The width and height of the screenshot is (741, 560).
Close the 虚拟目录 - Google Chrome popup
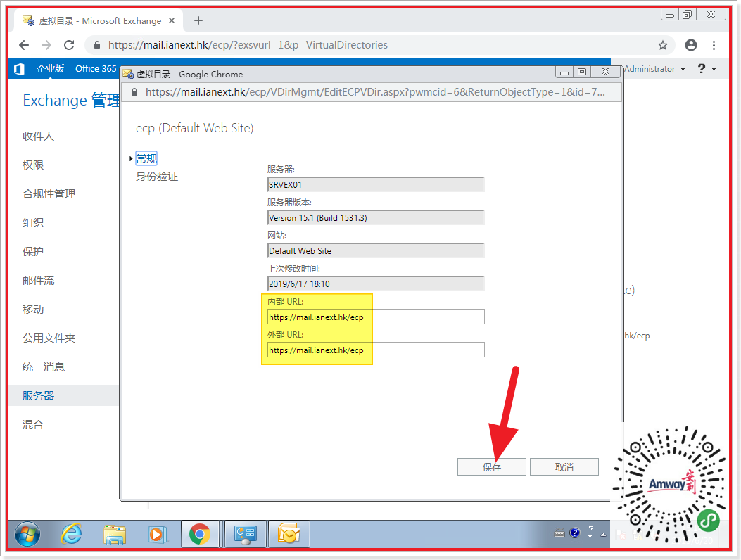(x=605, y=72)
